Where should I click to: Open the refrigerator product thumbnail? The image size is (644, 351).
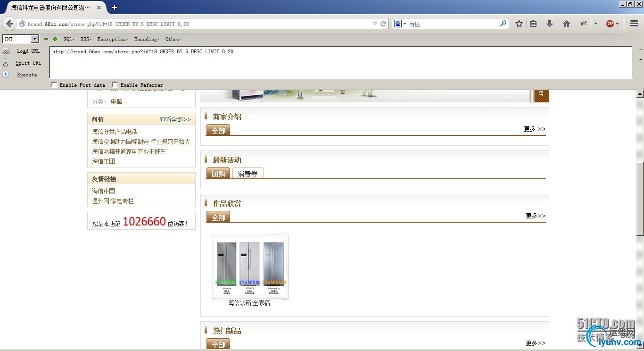[x=250, y=266]
